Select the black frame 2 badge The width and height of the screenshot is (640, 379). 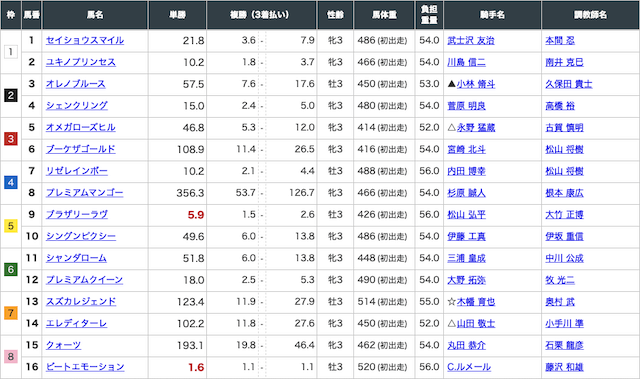click(11, 95)
